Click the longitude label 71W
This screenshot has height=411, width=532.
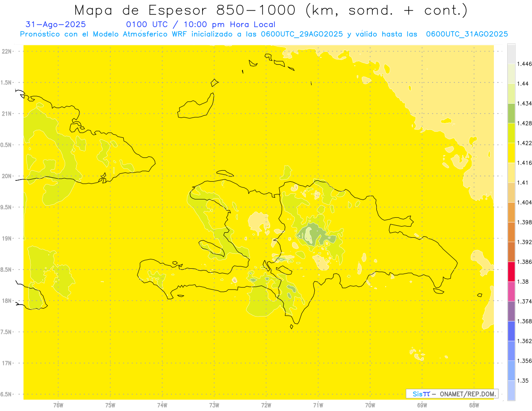tap(318, 405)
